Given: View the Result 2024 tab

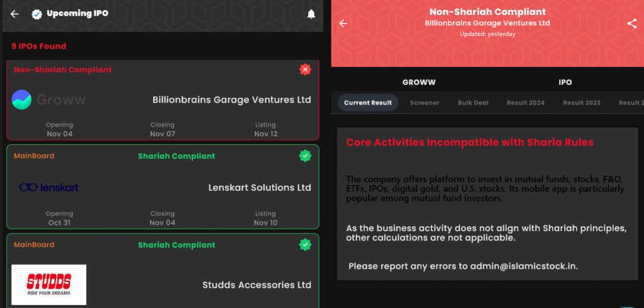Looking at the screenshot, I should point(525,103).
